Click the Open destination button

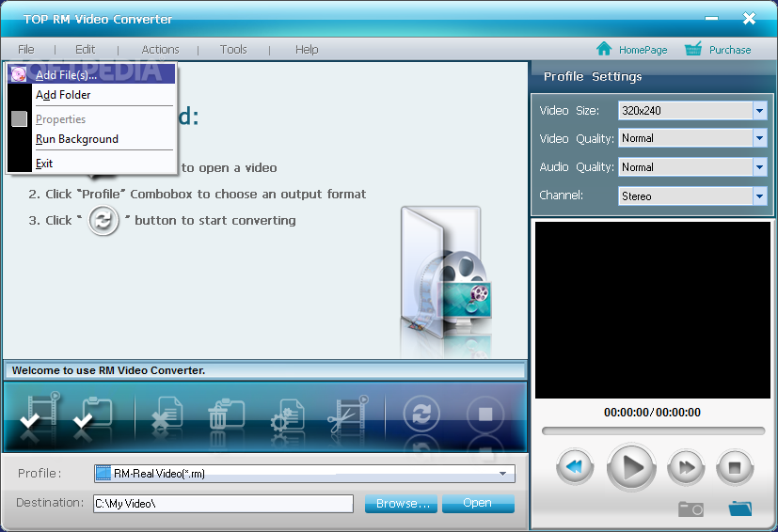coord(478,503)
